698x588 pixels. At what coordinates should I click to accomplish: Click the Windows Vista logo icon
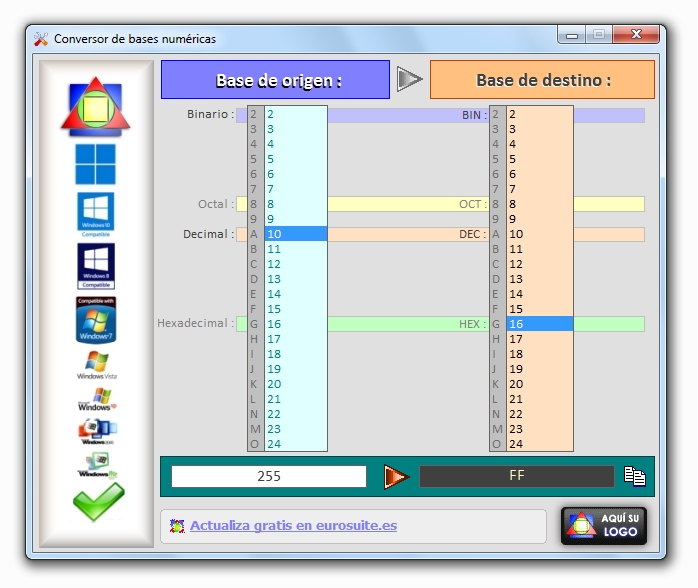click(x=96, y=366)
